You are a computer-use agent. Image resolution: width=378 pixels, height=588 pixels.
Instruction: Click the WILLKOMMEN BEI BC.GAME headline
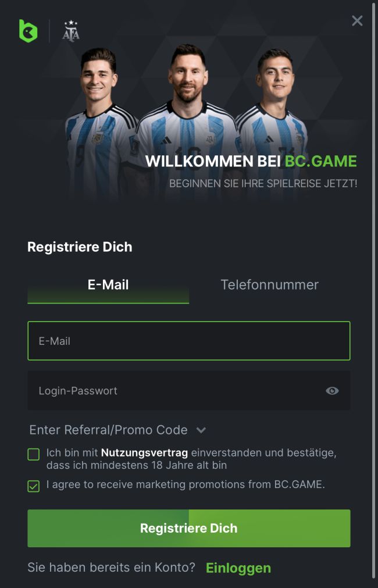pyautogui.click(x=251, y=161)
